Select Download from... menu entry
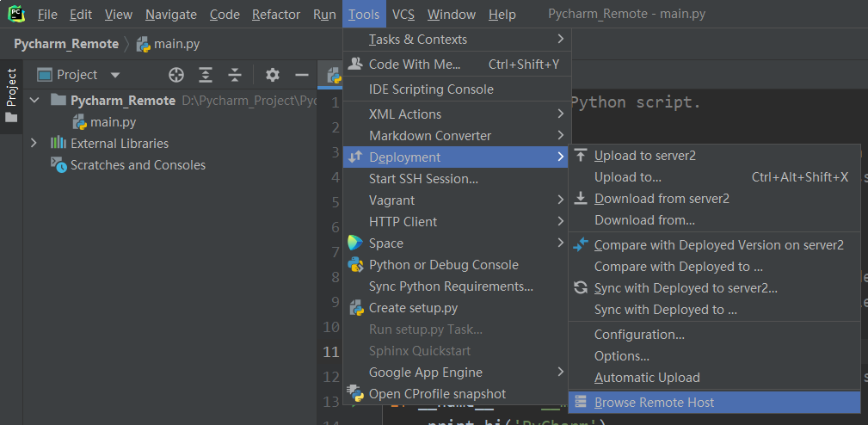This screenshot has height=425, width=868. tap(714, 219)
